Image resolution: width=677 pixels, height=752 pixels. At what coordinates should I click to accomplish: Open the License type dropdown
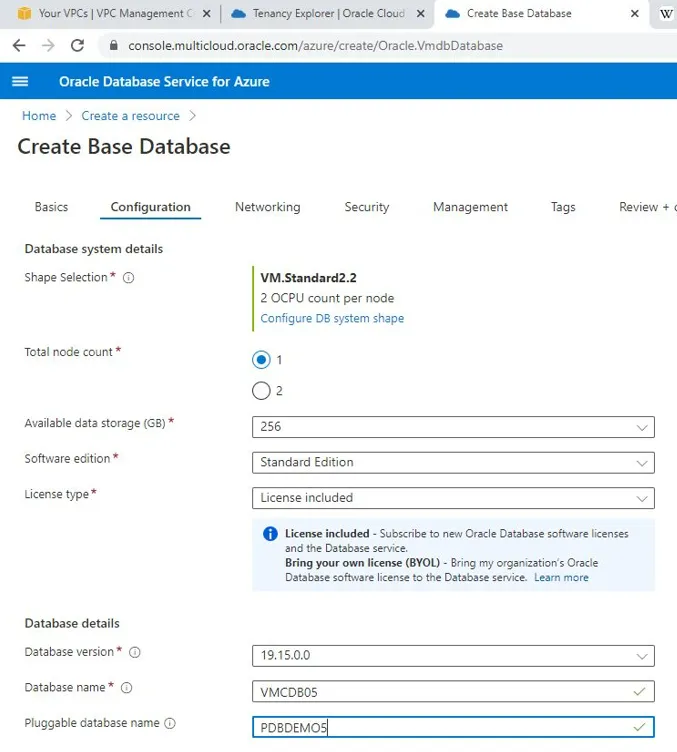click(453, 498)
